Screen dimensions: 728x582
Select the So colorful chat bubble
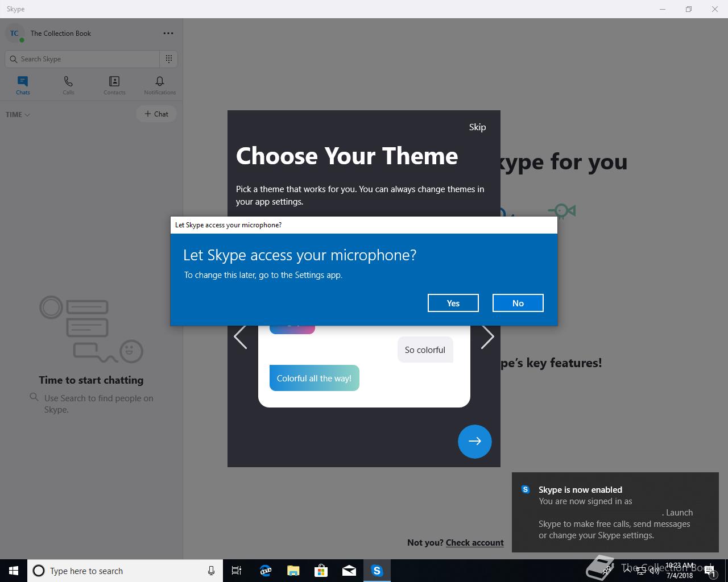point(425,350)
